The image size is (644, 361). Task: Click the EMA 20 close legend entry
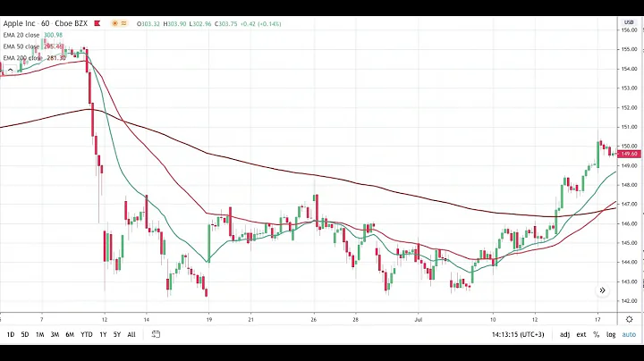click(33, 35)
